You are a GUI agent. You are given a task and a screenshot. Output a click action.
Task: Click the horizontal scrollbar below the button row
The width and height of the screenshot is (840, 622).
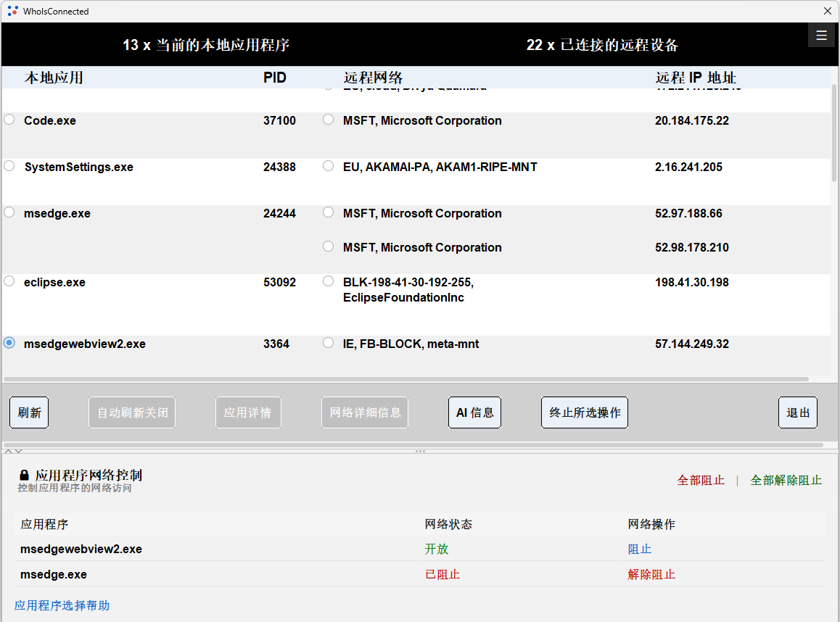click(413, 445)
